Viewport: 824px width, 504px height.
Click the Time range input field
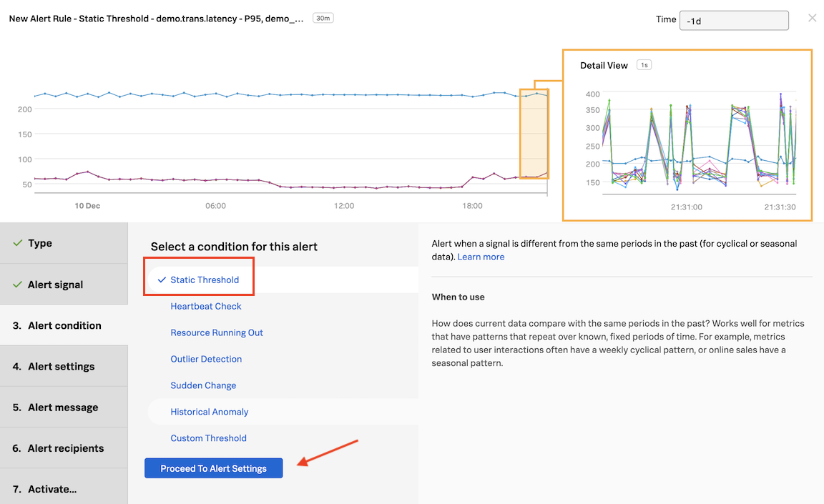coord(733,21)
